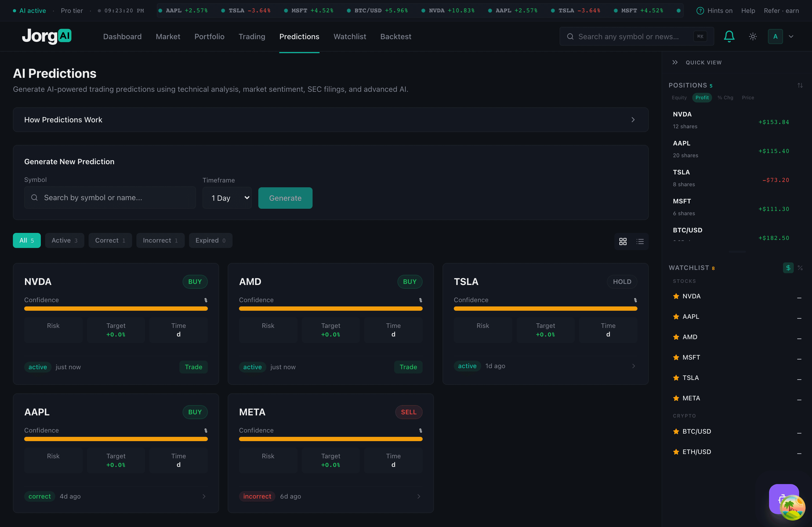Show positions by % Chg

[x=725, y=97]
